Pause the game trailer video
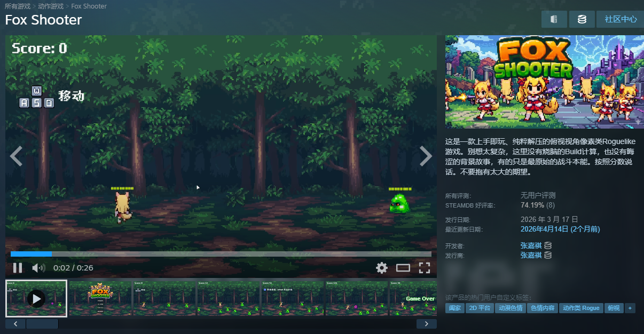The image size is (644, 334). (x=18, y=268)
